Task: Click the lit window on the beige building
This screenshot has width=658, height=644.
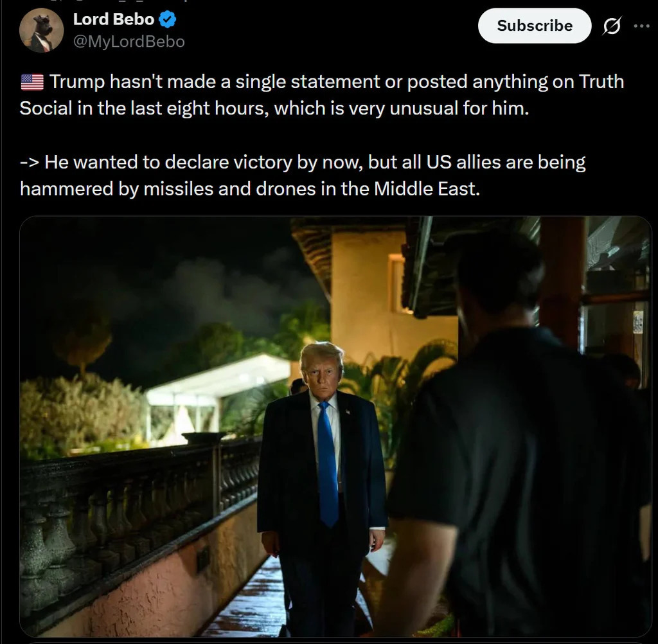Action: click(x=396, y=283)
